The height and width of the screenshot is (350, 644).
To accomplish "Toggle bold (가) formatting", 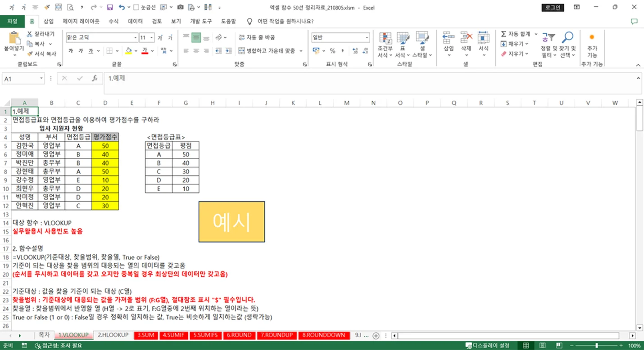I will pyautogui.click(x=71, y=51).
